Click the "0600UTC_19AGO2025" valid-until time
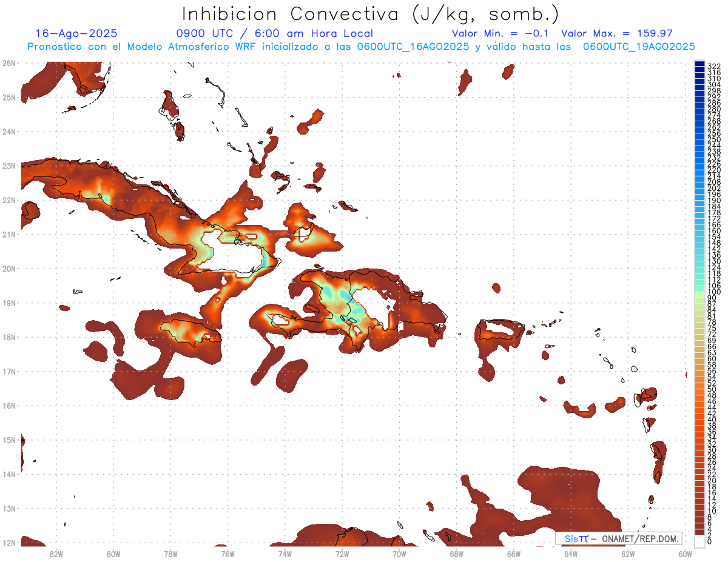 coord(639,47)
